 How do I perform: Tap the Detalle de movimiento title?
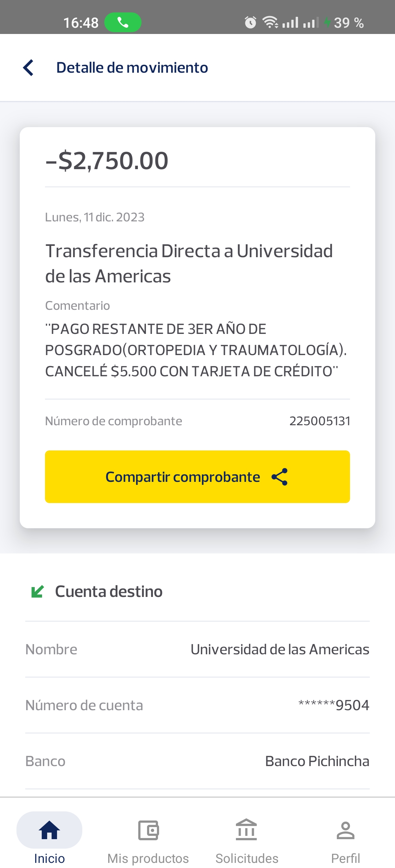point(132,68)
